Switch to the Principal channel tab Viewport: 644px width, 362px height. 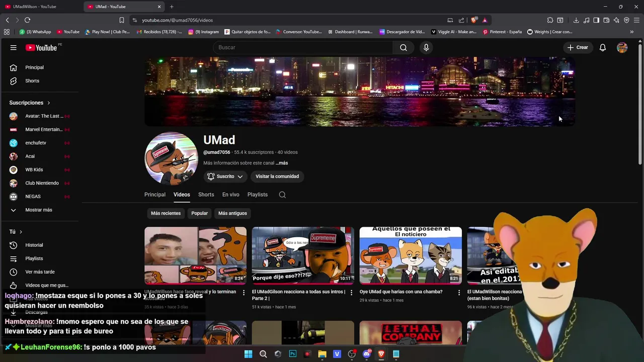point(155,195)
